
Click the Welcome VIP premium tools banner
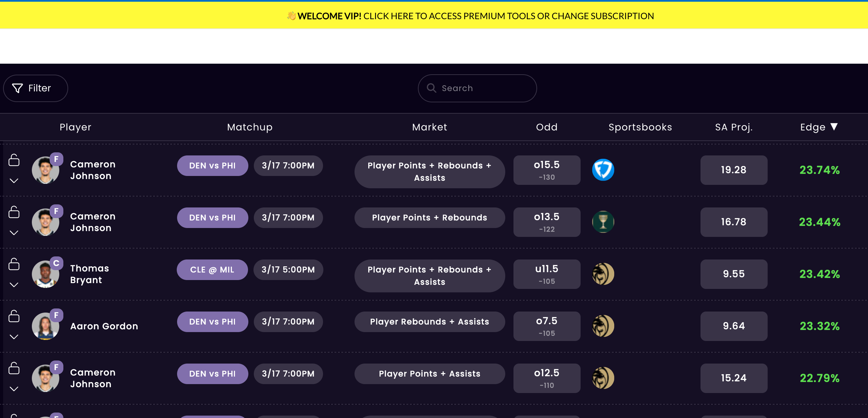point(470,16)
